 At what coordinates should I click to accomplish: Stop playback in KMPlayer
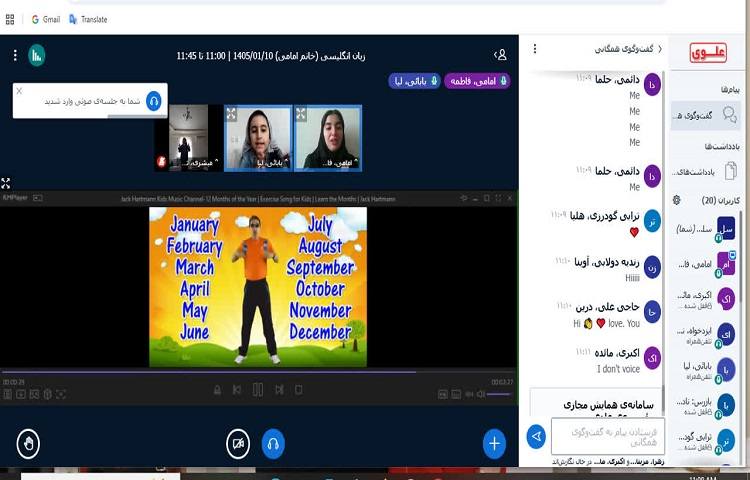click(298, 390)
